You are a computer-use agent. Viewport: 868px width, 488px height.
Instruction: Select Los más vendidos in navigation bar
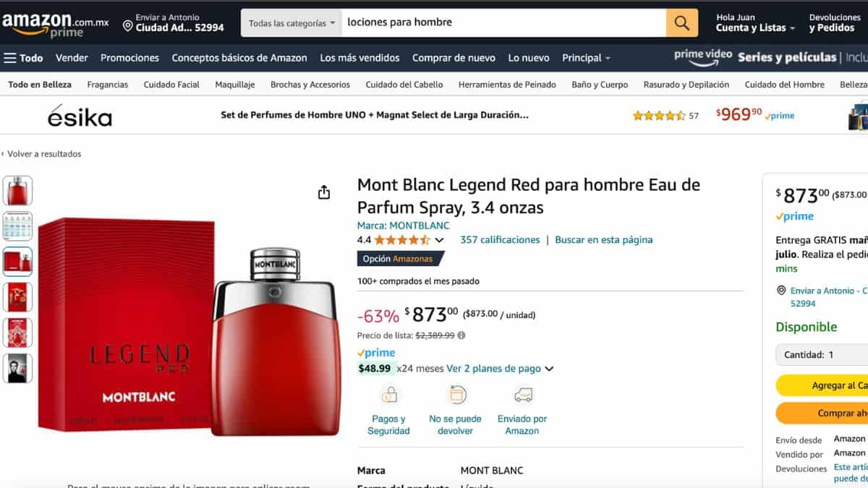(x=359, y=58)
